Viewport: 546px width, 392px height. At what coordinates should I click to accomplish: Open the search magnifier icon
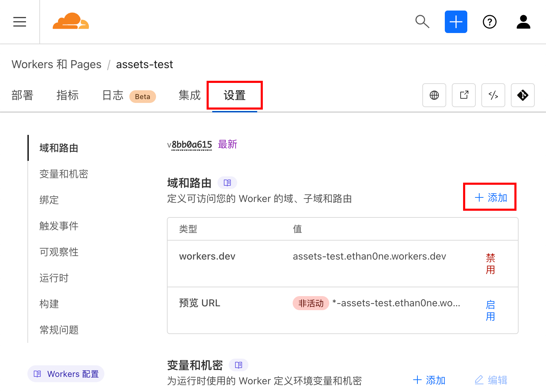click(422, 21)
